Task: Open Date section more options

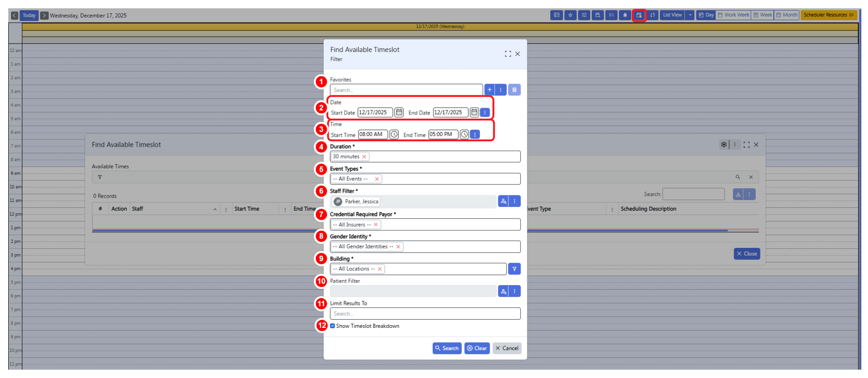Action: tap(485, 112)
